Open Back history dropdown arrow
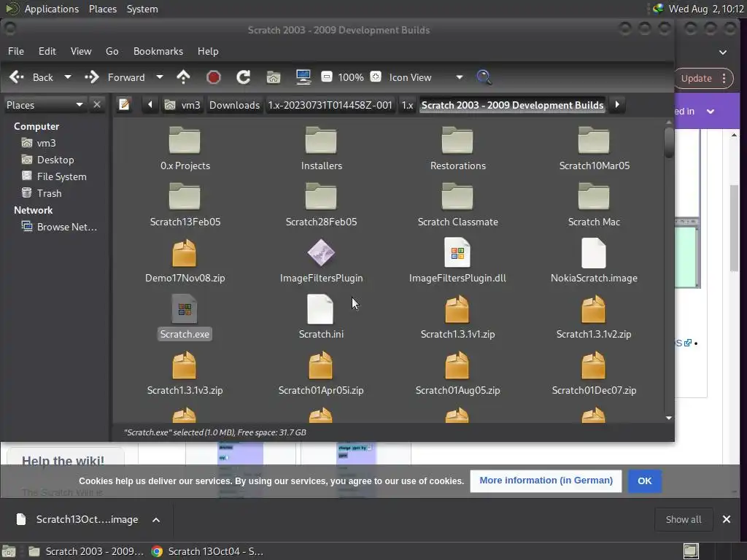Image resolution: width=747 pixels, height=560 pixels. coord(68,77)
